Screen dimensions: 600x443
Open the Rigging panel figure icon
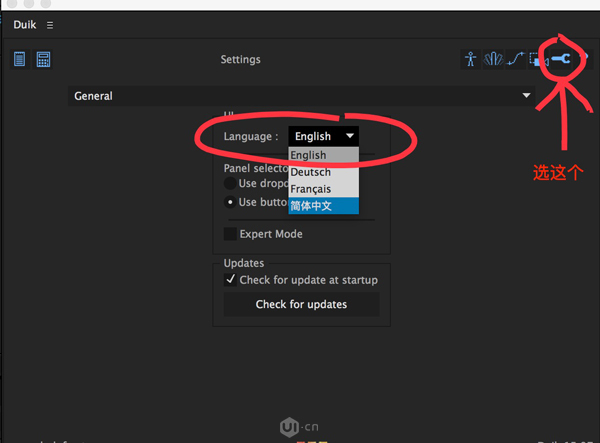coord(470,60)
